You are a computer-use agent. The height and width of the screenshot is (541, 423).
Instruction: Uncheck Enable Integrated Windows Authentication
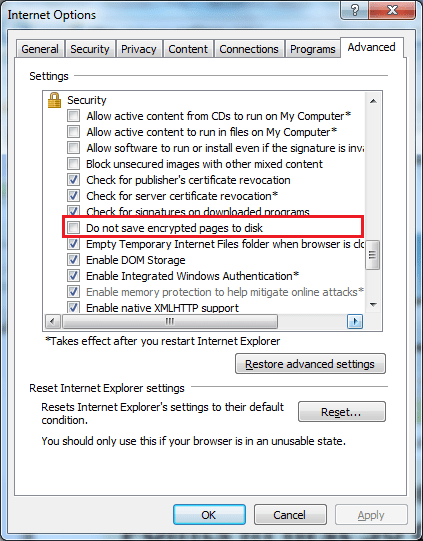(73, 275)
